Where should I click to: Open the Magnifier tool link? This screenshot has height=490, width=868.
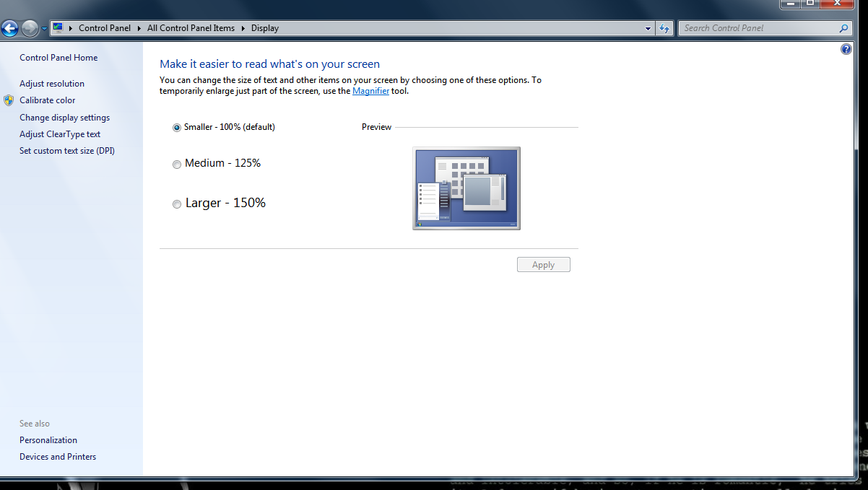point(370,91)
